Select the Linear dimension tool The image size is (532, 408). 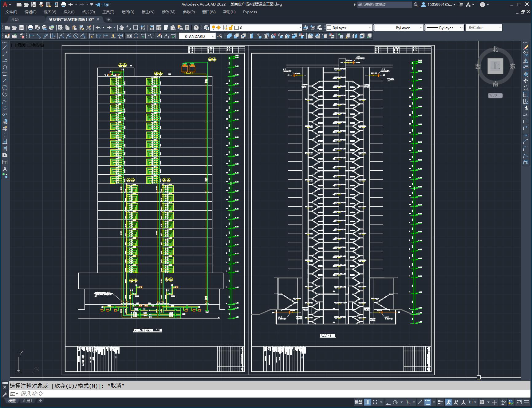31,36
